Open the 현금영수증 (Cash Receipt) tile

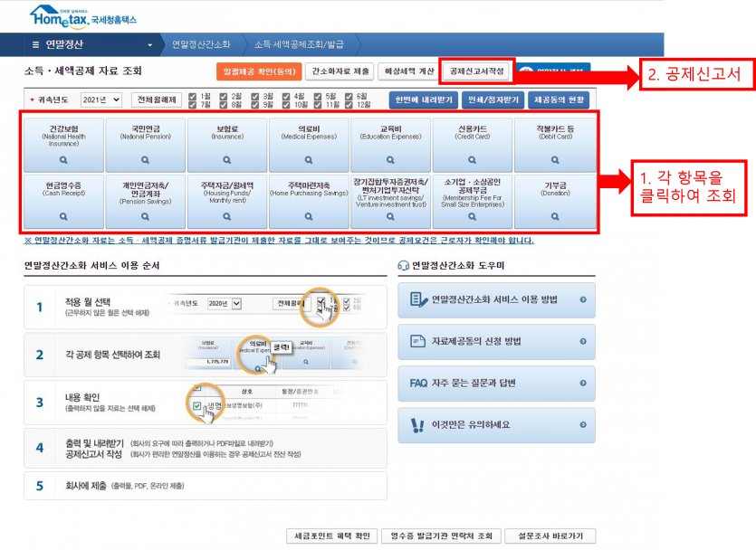click(x=63, y=201)
